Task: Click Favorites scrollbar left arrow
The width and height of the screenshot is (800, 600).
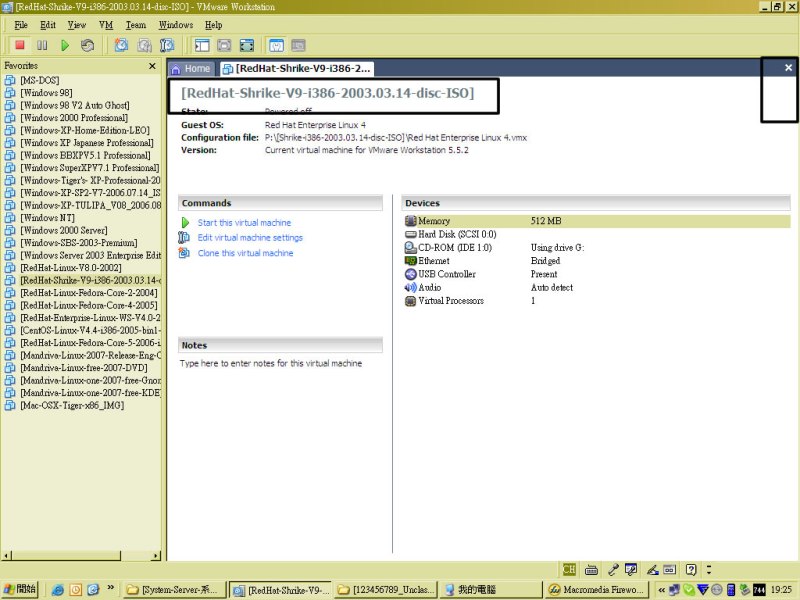Action: [6, 556]
